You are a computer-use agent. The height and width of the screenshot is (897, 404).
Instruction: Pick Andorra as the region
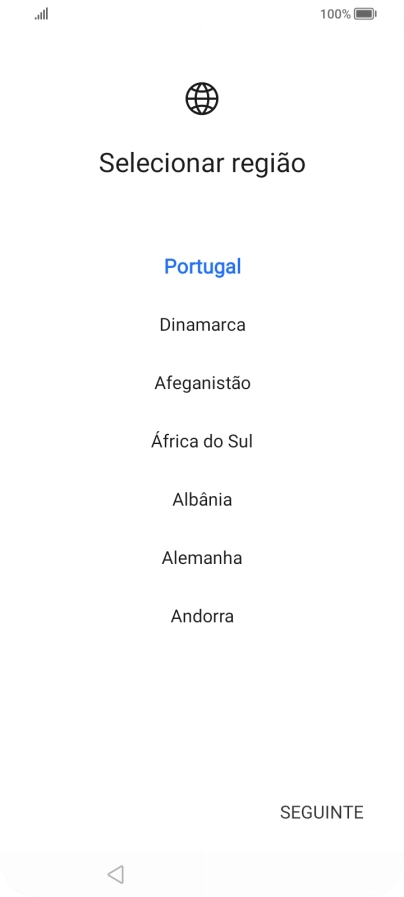pos(202,616)
